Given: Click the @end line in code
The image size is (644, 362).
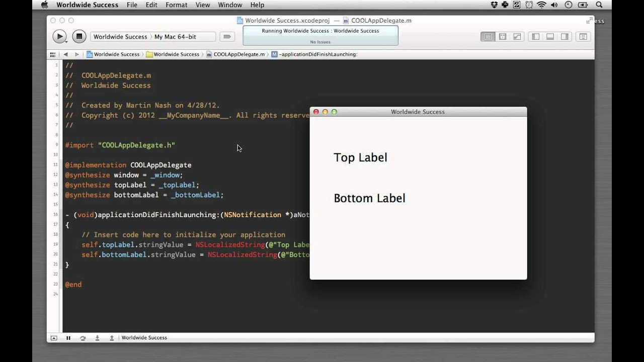Looking at the screenshot, I should (73, 285).
